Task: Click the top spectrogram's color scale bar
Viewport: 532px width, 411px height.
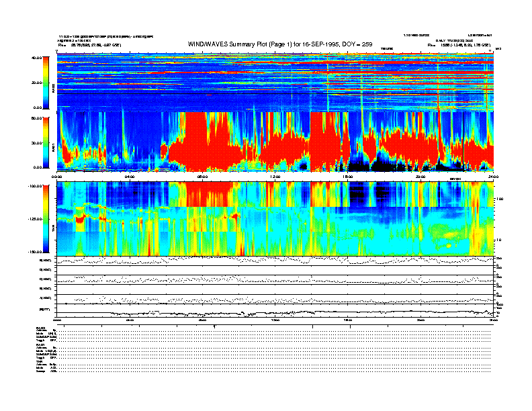Action: [x=46, y=83]
